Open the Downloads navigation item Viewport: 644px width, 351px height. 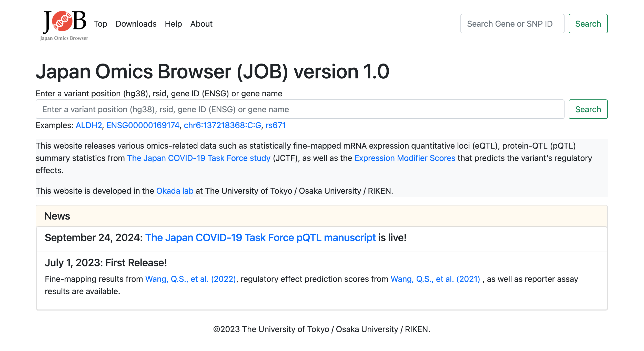point(136,24)
